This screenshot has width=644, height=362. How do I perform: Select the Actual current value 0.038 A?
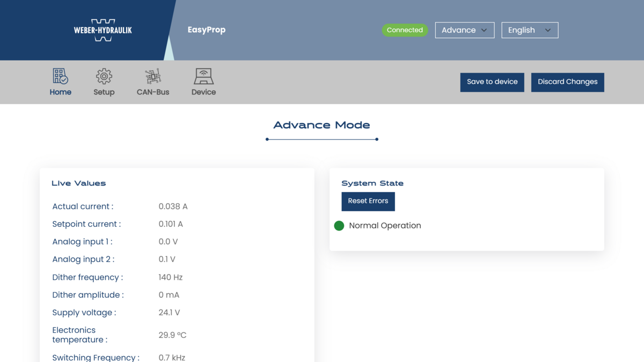(x=173, y=206)
